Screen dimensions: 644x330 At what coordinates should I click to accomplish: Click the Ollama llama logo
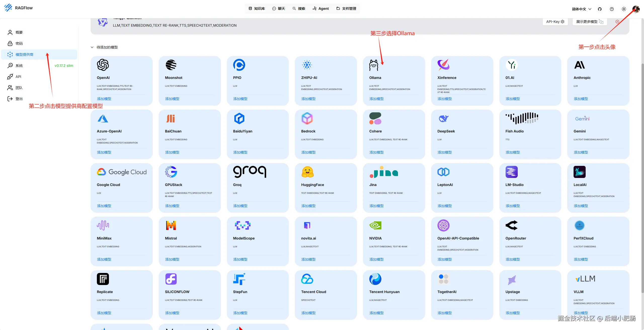[x=374, y=65]
